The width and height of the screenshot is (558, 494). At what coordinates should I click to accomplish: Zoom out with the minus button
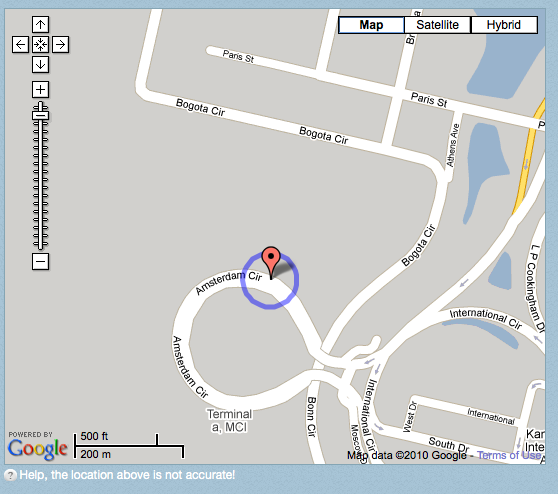pos(40,262)
